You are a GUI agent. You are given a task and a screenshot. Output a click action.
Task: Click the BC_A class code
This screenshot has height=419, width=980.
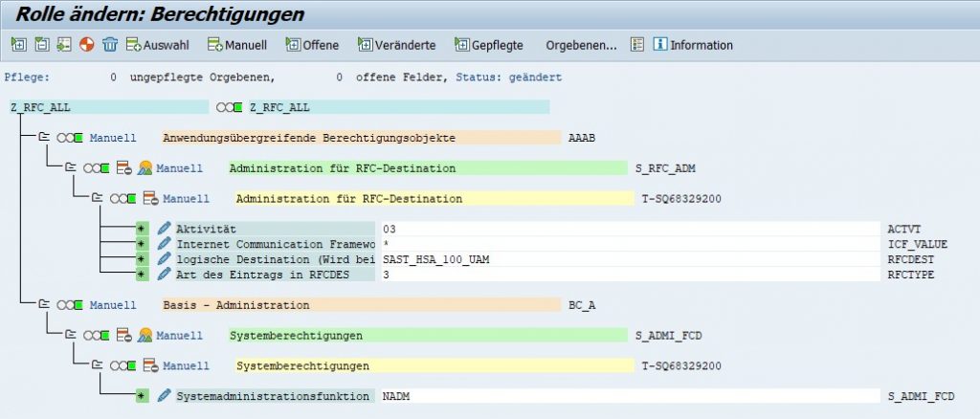[582, 305]
